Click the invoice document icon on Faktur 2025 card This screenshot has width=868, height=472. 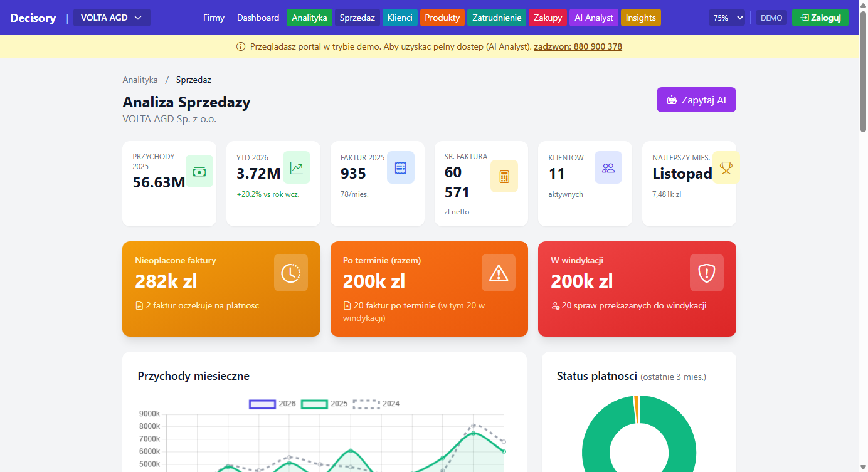401,167
